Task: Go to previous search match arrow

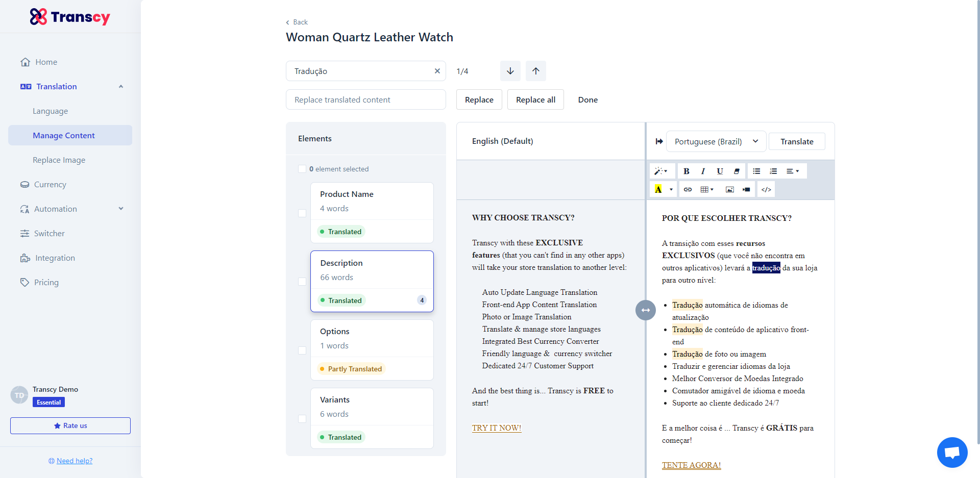Action: [536, 71]
